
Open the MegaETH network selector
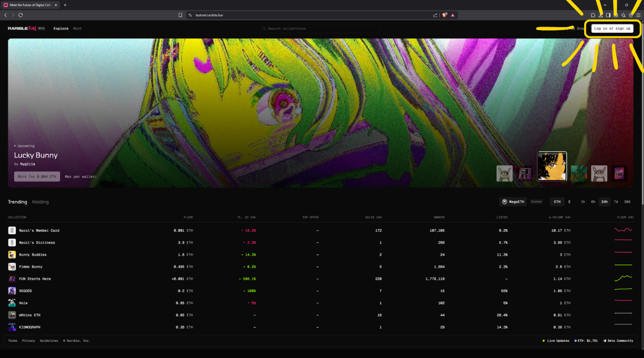coord(513,202)
